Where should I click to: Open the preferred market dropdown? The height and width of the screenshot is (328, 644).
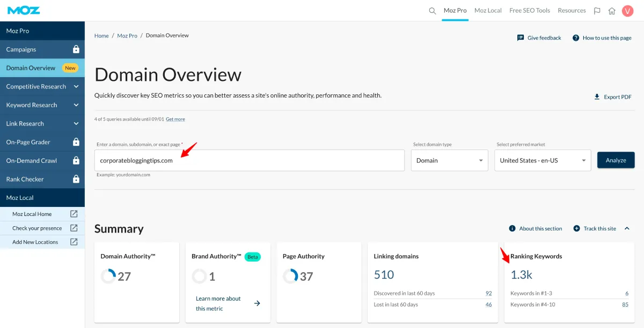pyautogui.click(x=543, y=160)
